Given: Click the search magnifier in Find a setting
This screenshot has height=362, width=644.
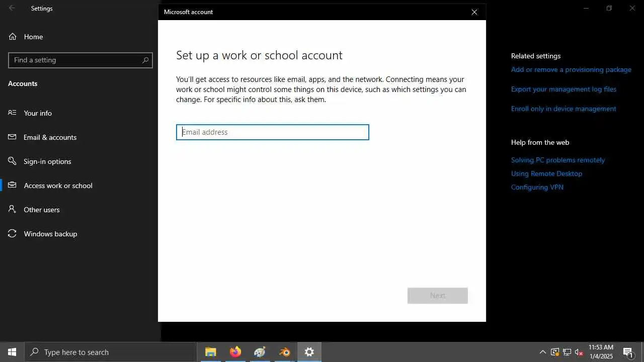Looking at the screenshot, I should [x=145, y=60].
